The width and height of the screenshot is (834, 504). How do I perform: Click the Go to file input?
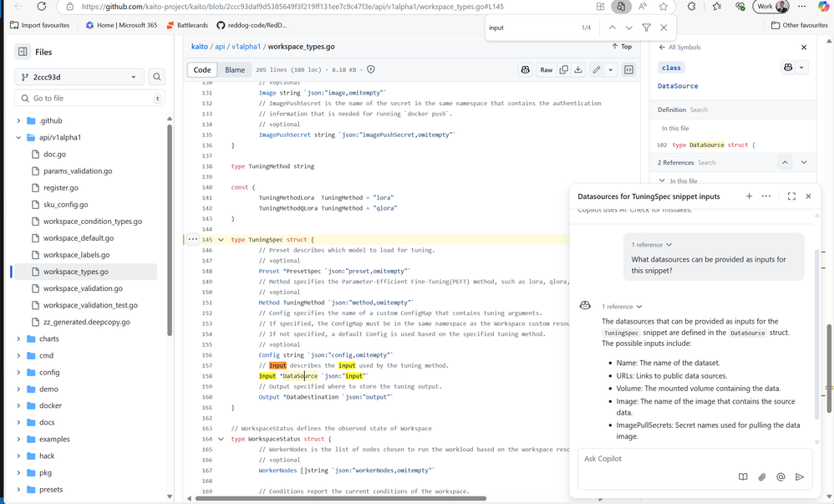click(90, 98)
